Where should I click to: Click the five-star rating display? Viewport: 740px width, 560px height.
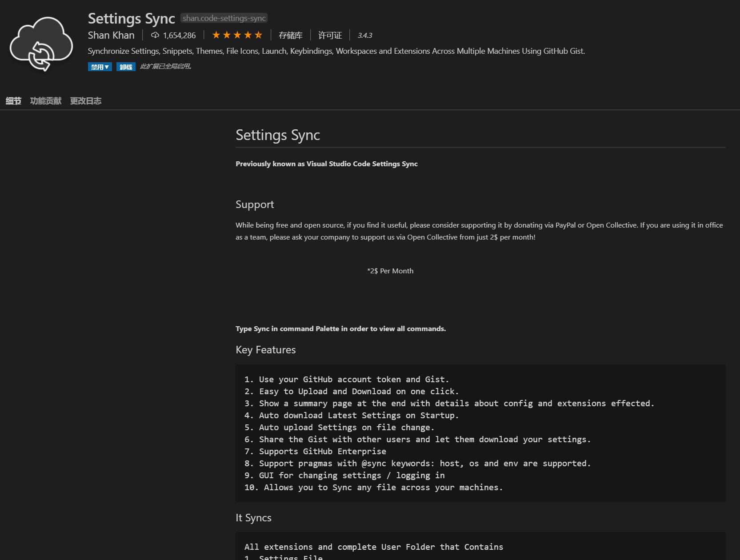[x=237, y=35]
